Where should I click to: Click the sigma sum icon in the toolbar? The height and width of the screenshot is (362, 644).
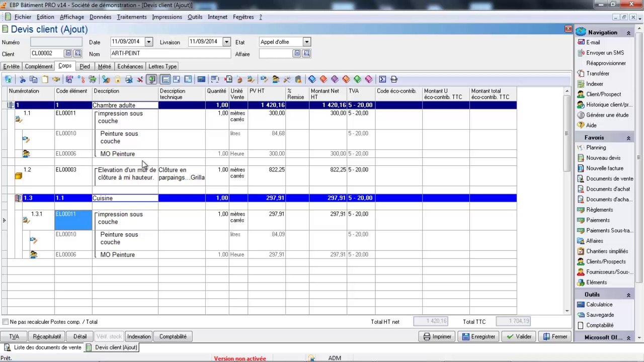tap(383, 79)
